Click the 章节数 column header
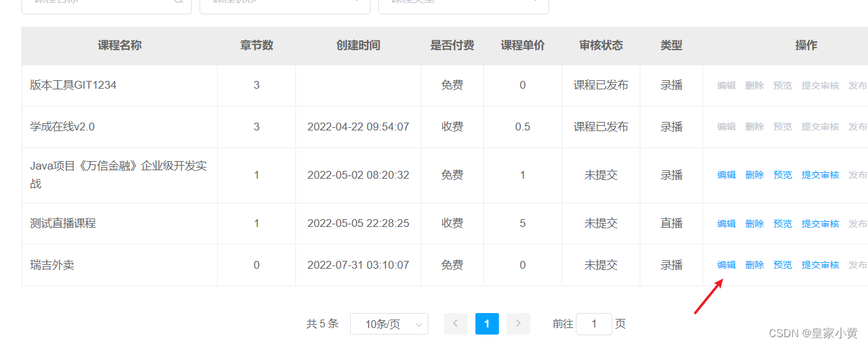 (256, 45)
